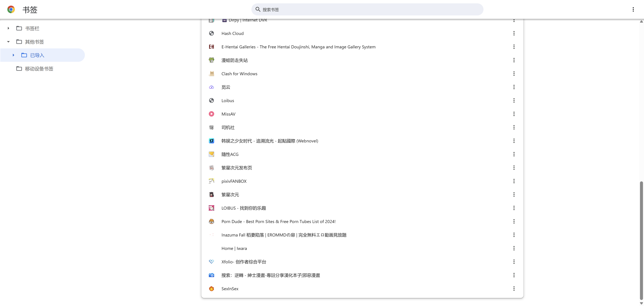
Task: Click the pixivFANBOX bookmark
Action: click(x=234, y=181)
